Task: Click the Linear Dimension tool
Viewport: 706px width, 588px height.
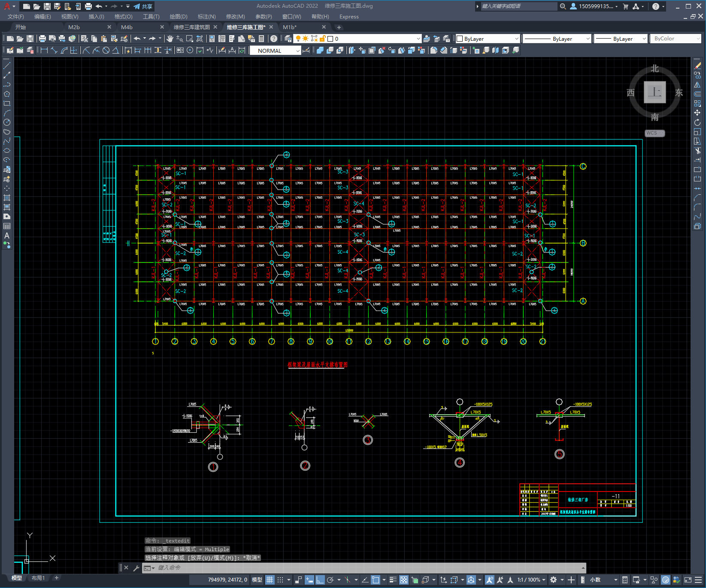Action: tap(44, 50)
